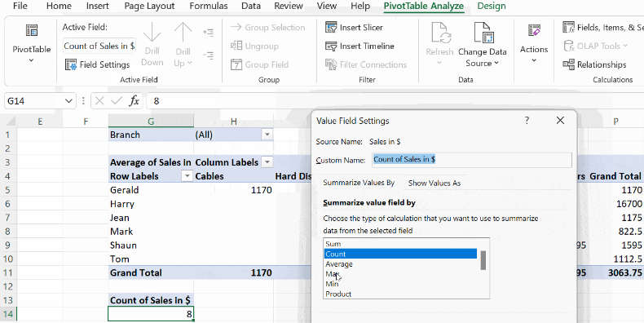Click the Insert Function fx icon
The image size is (644, 323).
134,100
